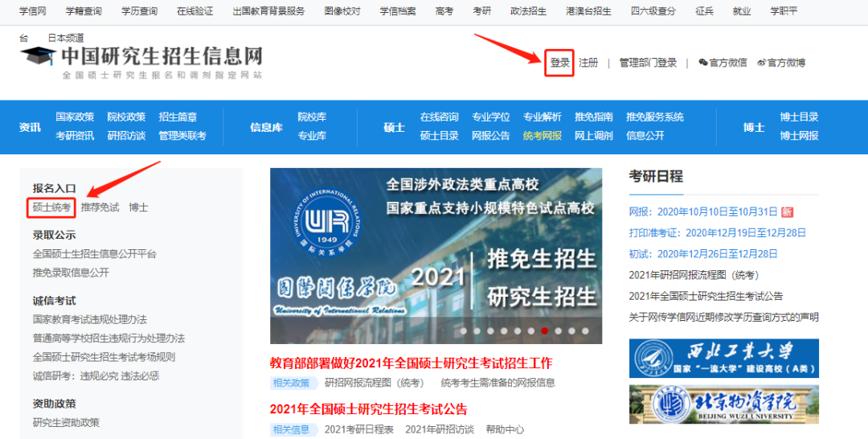Click the 登录 login link

point(559,63)
